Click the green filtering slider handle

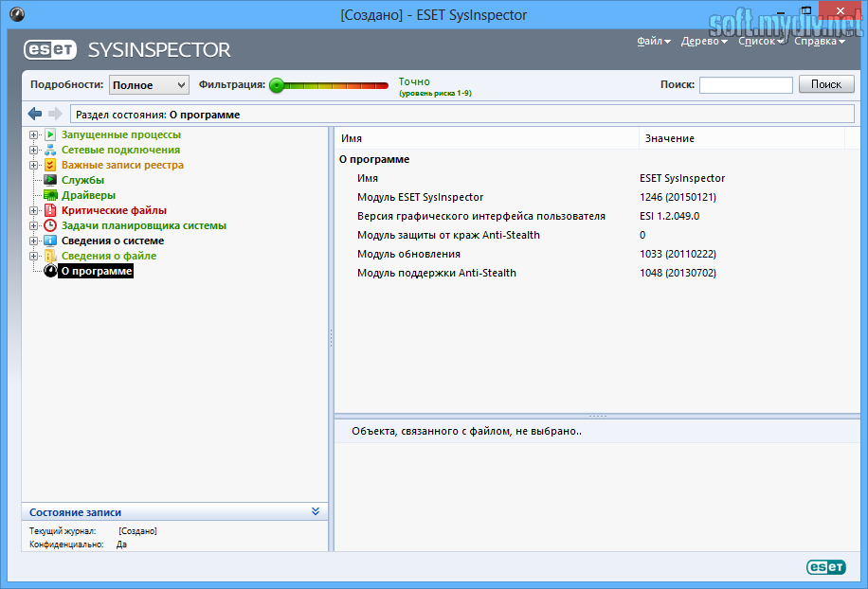[277, 85]
